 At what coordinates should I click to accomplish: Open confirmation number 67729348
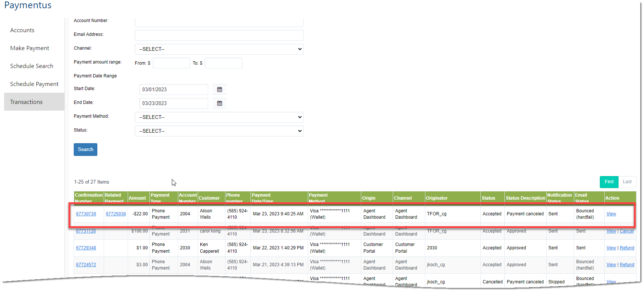pyautogui.click(x=86, y=248)
